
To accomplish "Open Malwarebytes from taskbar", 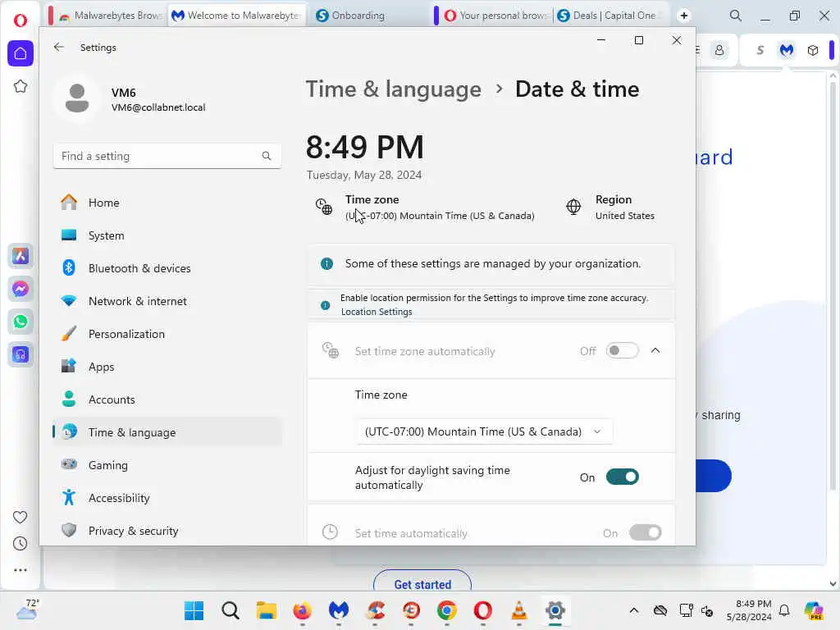I will (339, 610).
